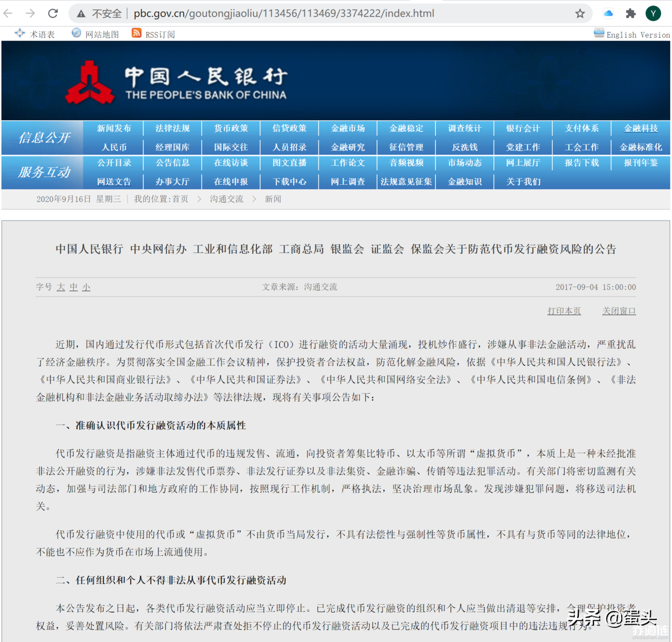Open 人员招录 menu item
Screen dimensions: 672x642
pos(289,147)
